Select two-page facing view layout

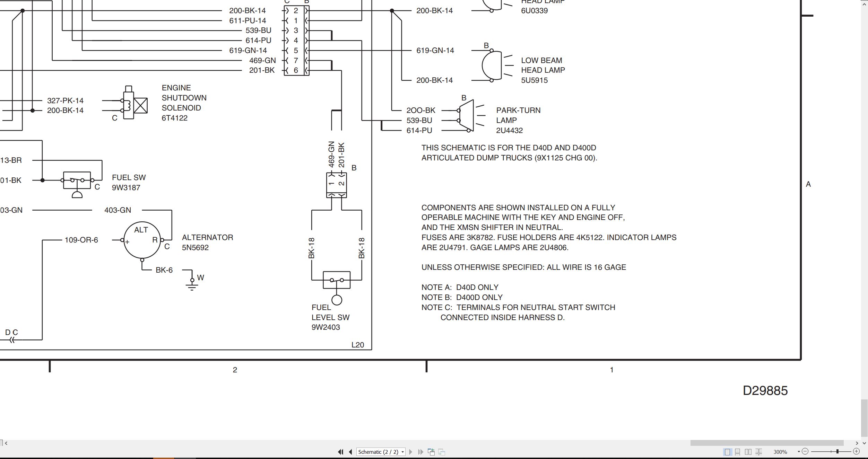tap(748, 452)
